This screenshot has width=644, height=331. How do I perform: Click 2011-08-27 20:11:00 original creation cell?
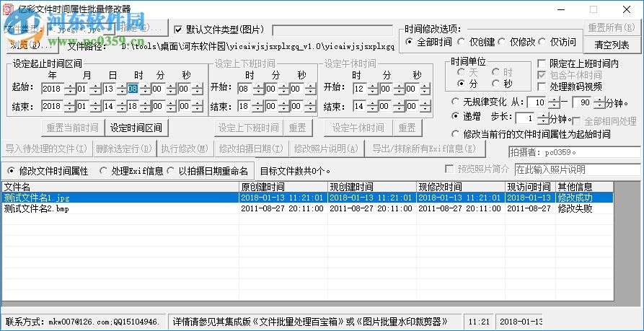(282, 208)
